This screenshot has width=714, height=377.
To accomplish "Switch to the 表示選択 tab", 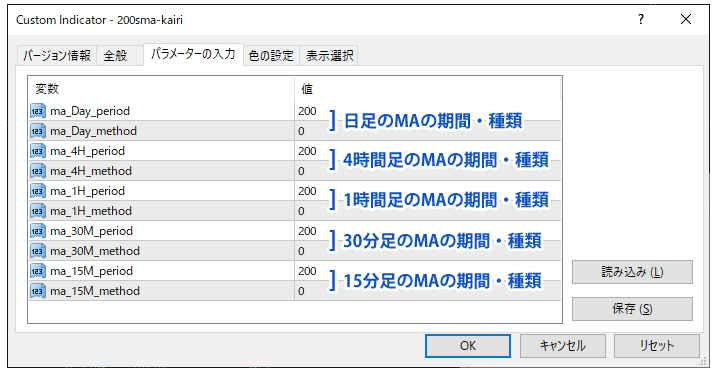I will pos(329,56).
